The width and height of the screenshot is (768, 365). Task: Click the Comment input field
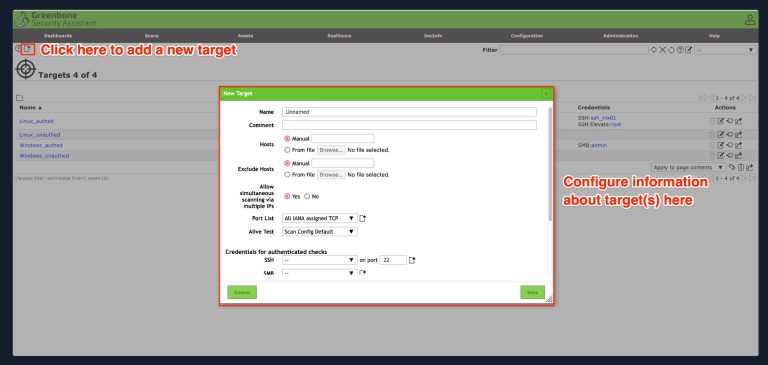coord(409,125)
